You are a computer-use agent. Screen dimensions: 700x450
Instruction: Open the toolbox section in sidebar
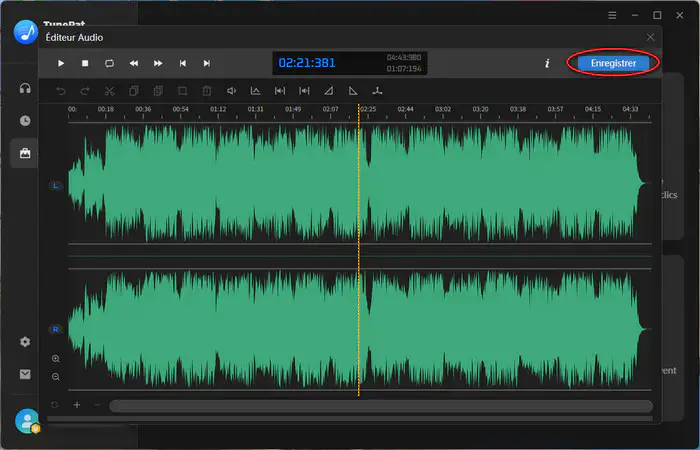point(25,153)
